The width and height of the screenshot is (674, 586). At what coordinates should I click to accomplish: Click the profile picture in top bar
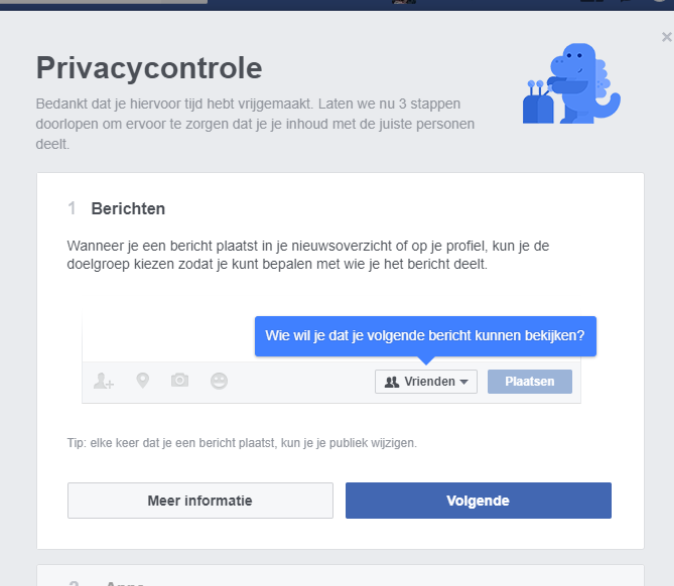tap(404, 3)
